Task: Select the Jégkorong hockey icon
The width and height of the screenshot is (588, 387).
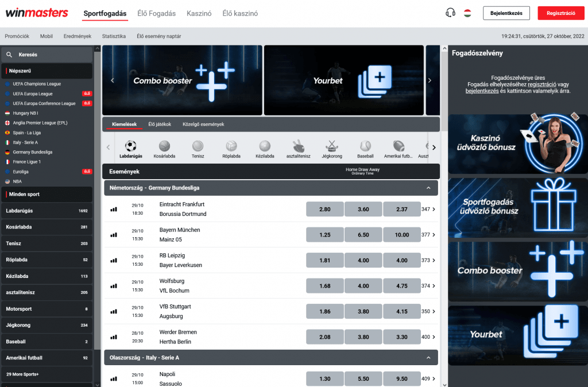Action: click(332, 146)
